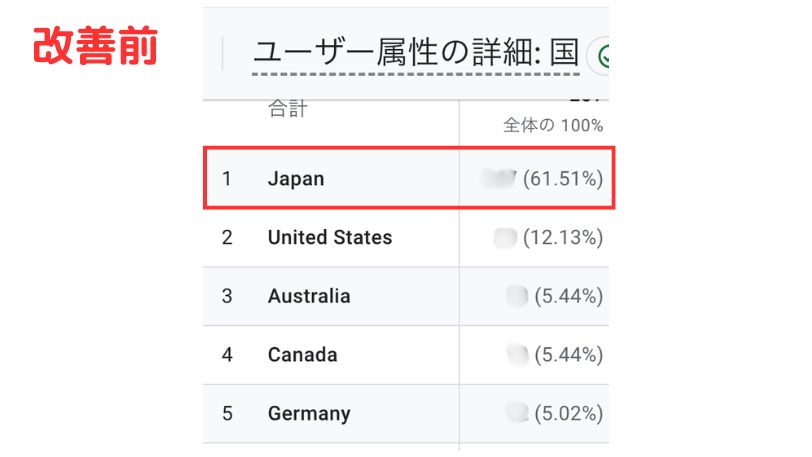Select the Australia country row
The width and height of the screenshot is (812, 457).
pos(406,296)
